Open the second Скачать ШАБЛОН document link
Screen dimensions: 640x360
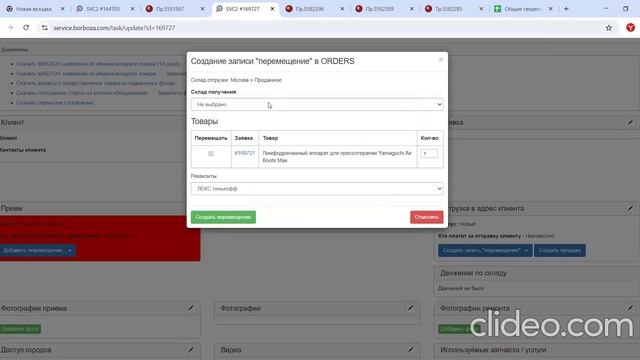pos(86,74)
